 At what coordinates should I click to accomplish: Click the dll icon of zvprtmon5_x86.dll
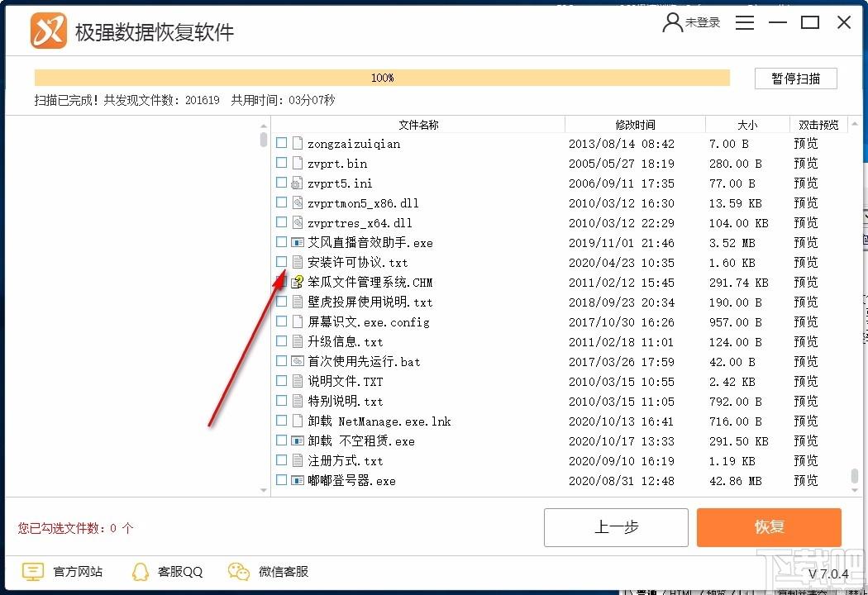point(298,203)
